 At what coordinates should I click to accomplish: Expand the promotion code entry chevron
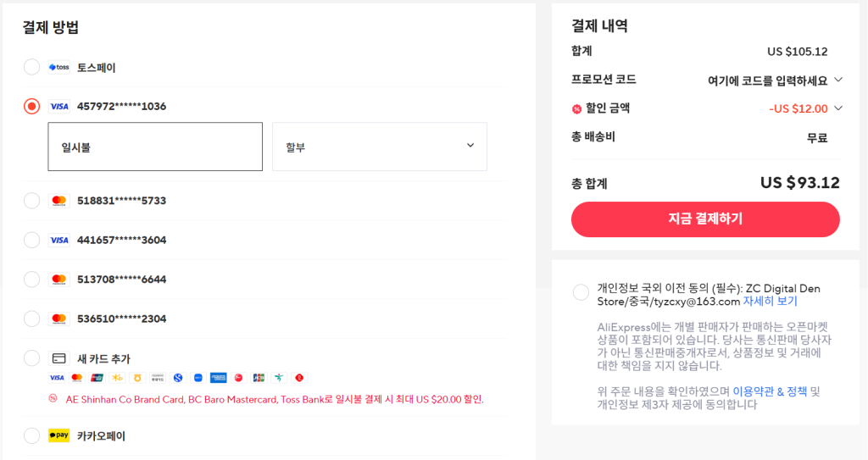[x=838, y=80]
